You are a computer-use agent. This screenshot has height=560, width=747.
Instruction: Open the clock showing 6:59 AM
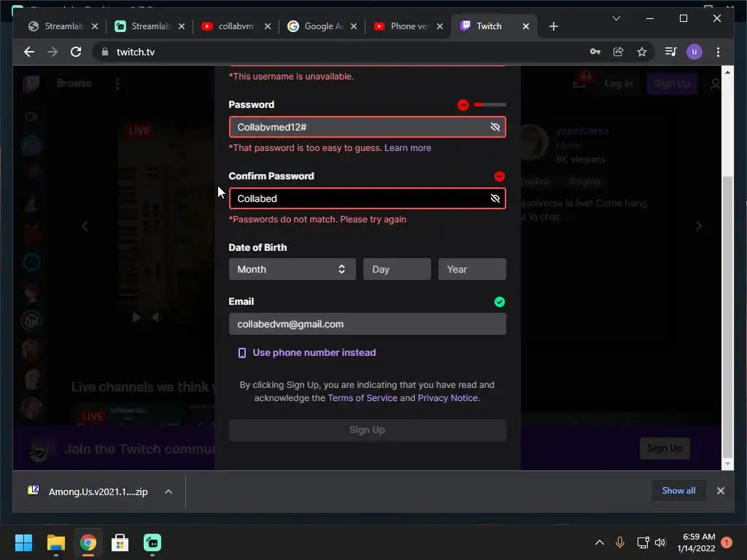pyautogui.click(x=696, y=542)
